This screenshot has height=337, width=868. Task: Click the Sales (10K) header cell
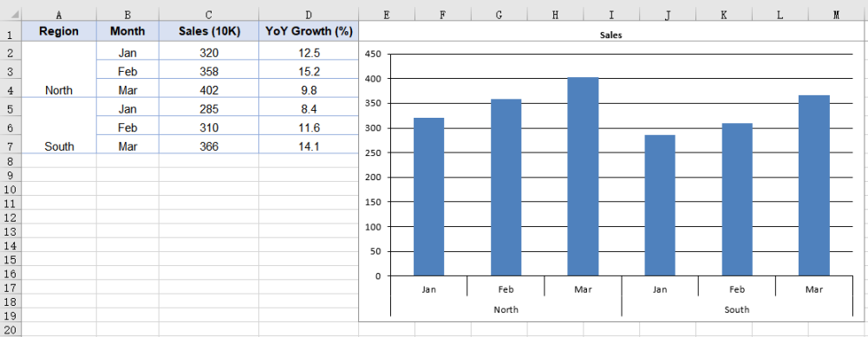209,31
